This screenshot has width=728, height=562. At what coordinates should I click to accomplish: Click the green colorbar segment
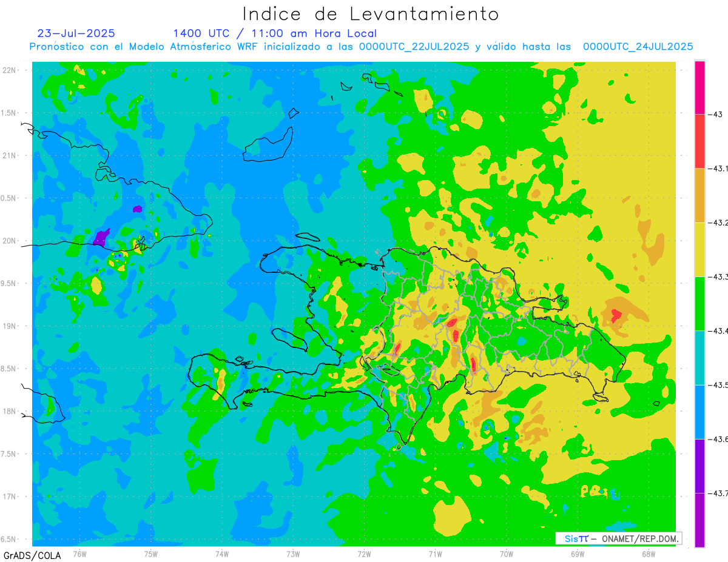tap(699, 303)
